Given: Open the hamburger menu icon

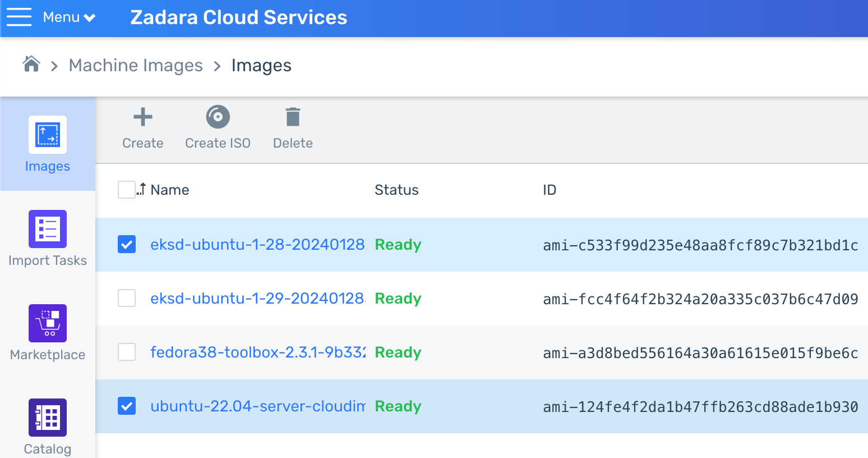Looking at the screenshot, I should 19,17.
